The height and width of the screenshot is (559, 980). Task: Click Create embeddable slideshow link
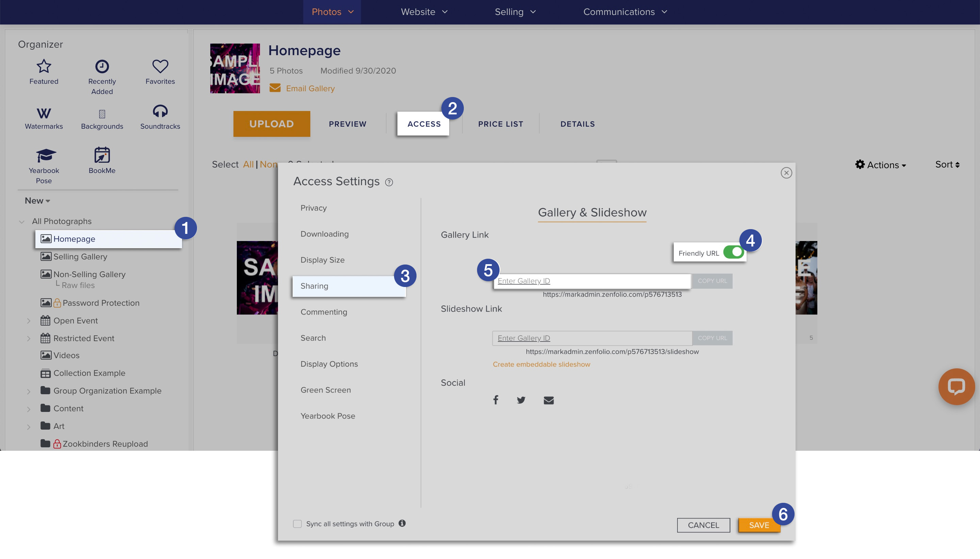click(541, 364)
